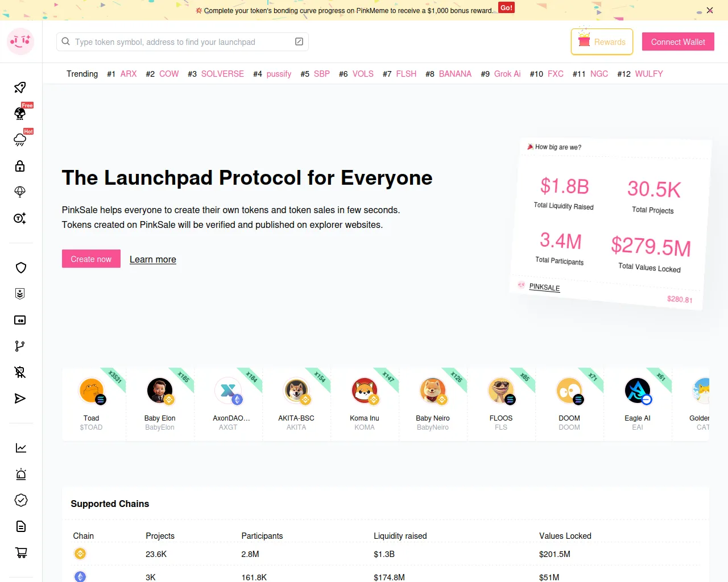
Task: Open the Rewards gift button
Action: pos(602,41)
